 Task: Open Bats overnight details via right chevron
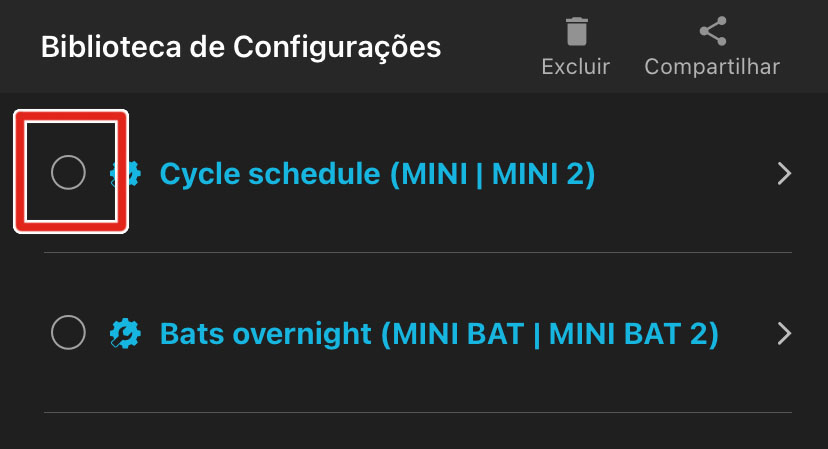[x=785, y=333]
